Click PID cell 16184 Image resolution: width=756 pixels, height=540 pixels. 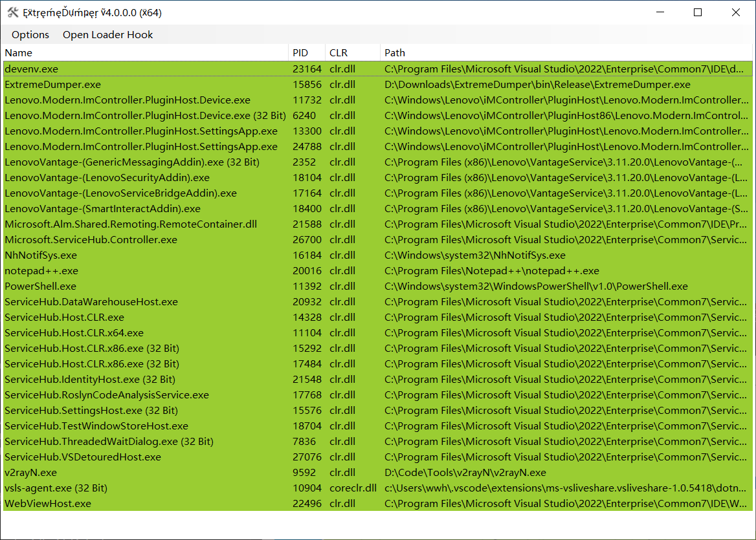click(307, 255)
